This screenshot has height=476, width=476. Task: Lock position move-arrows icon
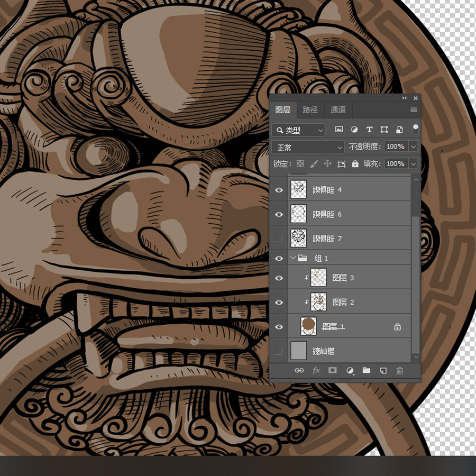[327, 163]
